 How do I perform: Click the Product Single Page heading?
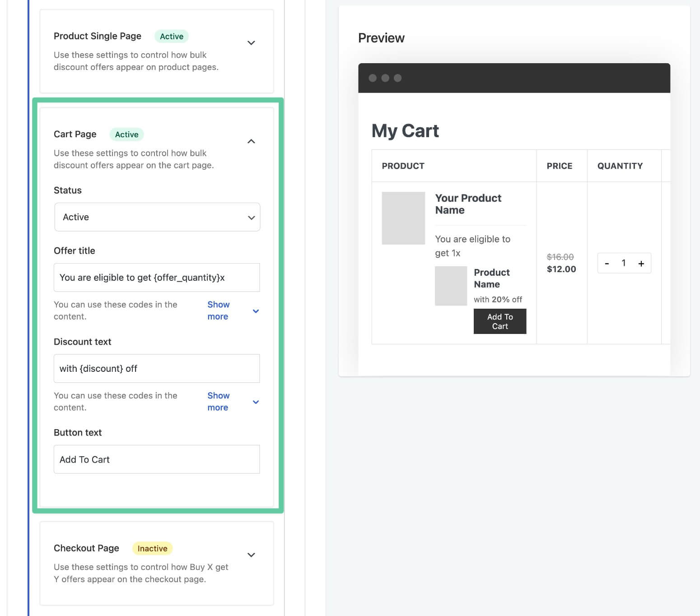coord(98,36)
